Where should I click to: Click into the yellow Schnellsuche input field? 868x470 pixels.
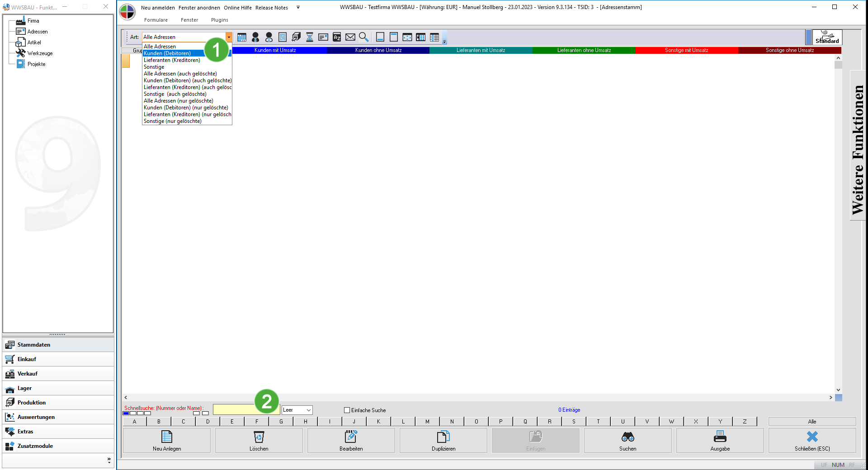[246, 409]
